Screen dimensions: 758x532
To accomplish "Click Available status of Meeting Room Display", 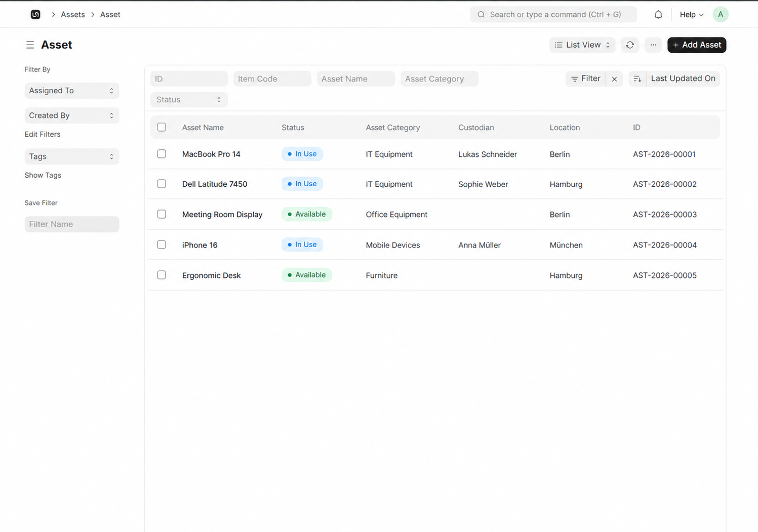I will 307,214.
